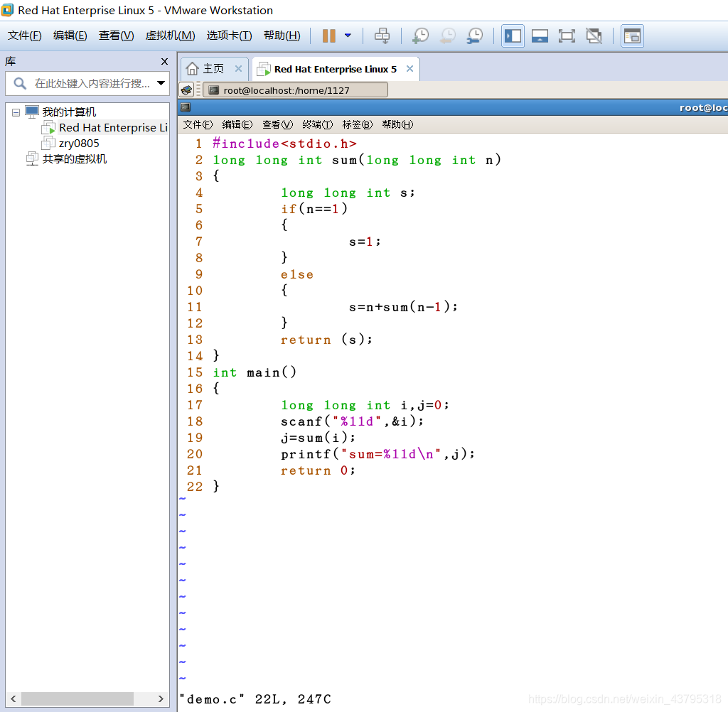
Task: Click on 'int main()' line in vim
Action: coord(255,373)
